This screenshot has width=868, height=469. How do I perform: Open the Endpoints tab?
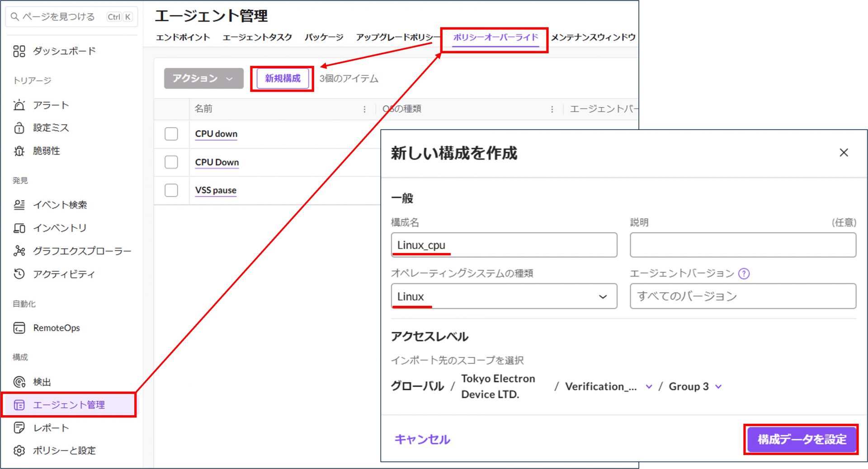click(x=183, y=38)
